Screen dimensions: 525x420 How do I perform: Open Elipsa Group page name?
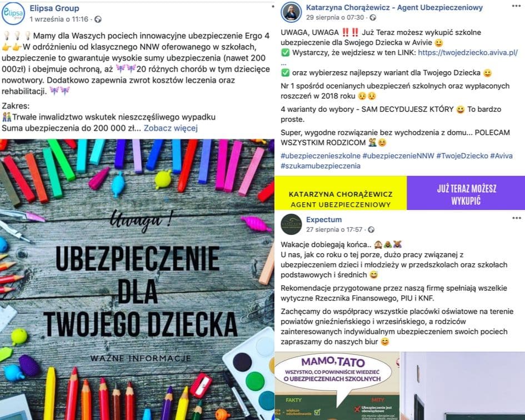pos(54,8)
